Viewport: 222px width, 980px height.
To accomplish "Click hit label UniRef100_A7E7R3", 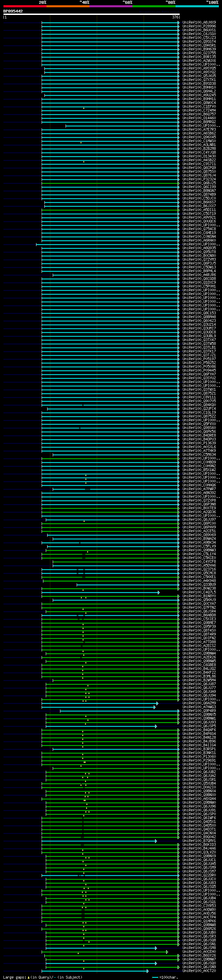I will (x=199, y=130).
